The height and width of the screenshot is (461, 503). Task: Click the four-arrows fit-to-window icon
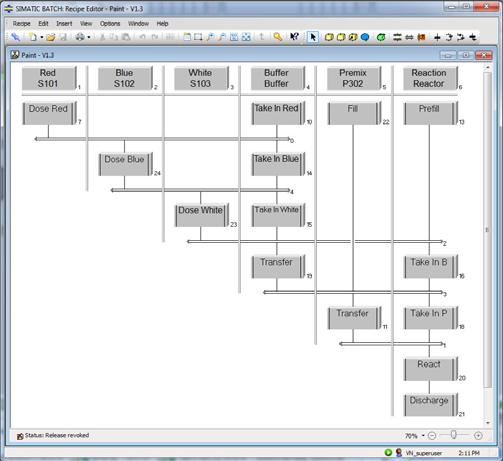tap(246, 37)
